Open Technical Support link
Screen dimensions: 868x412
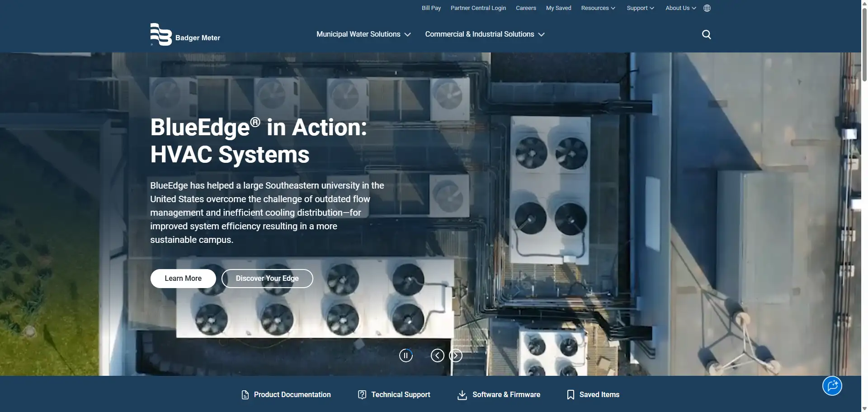(401, 395)
